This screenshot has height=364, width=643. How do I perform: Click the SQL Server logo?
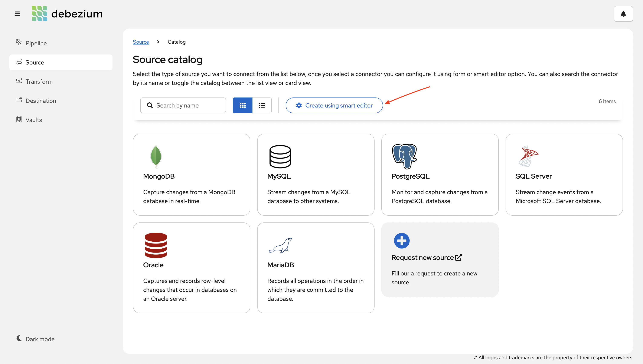528,156
